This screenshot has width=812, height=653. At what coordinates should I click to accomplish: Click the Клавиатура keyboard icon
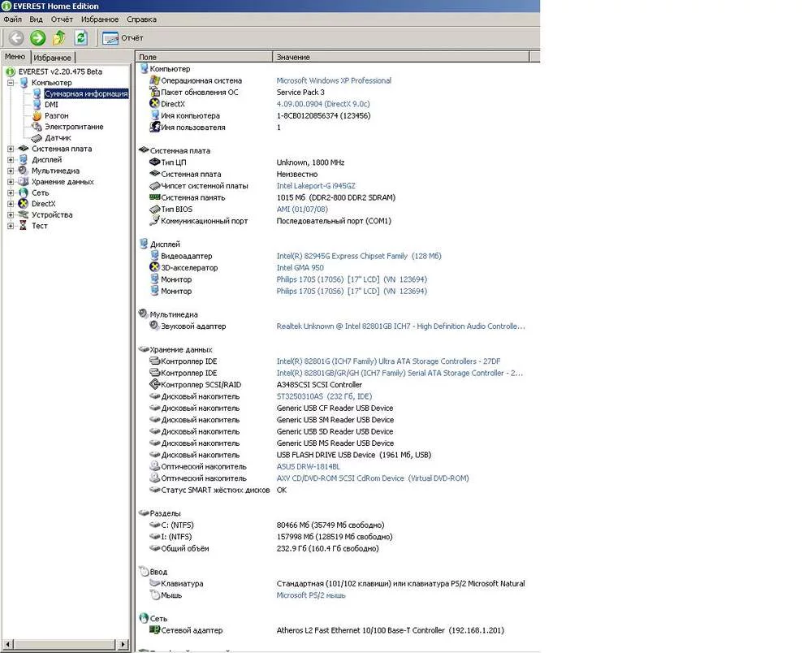pos(154,583)
